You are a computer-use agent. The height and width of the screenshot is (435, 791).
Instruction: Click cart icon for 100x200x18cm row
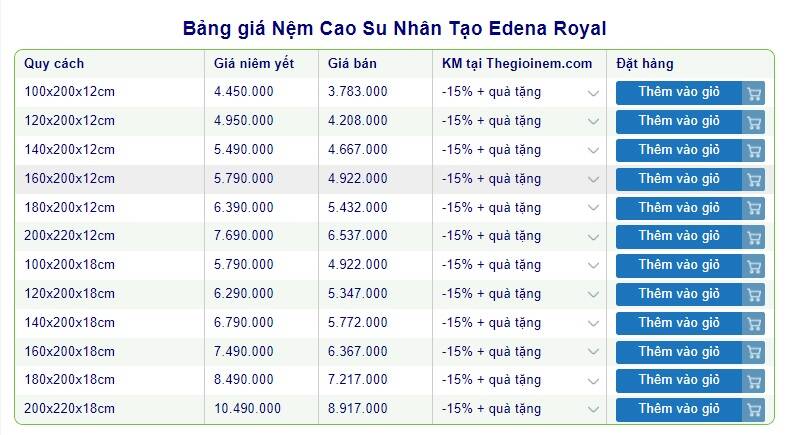[x=754, y=266]
